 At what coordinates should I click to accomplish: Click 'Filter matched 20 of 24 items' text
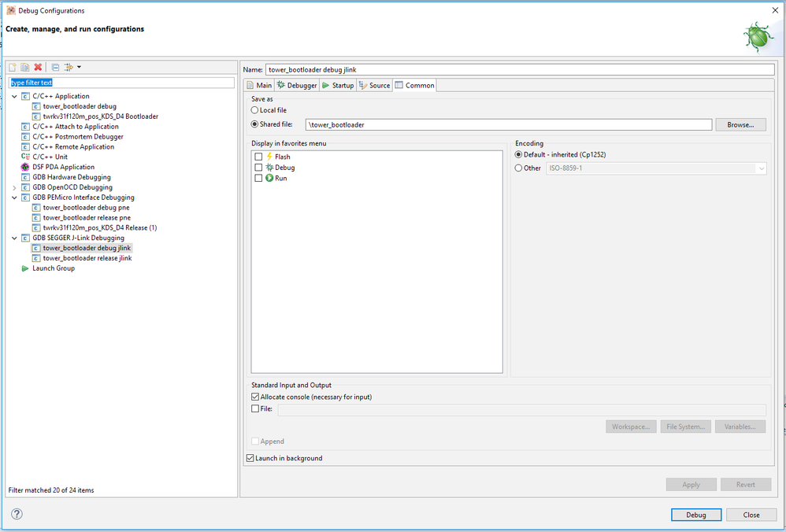pos(51,490)
